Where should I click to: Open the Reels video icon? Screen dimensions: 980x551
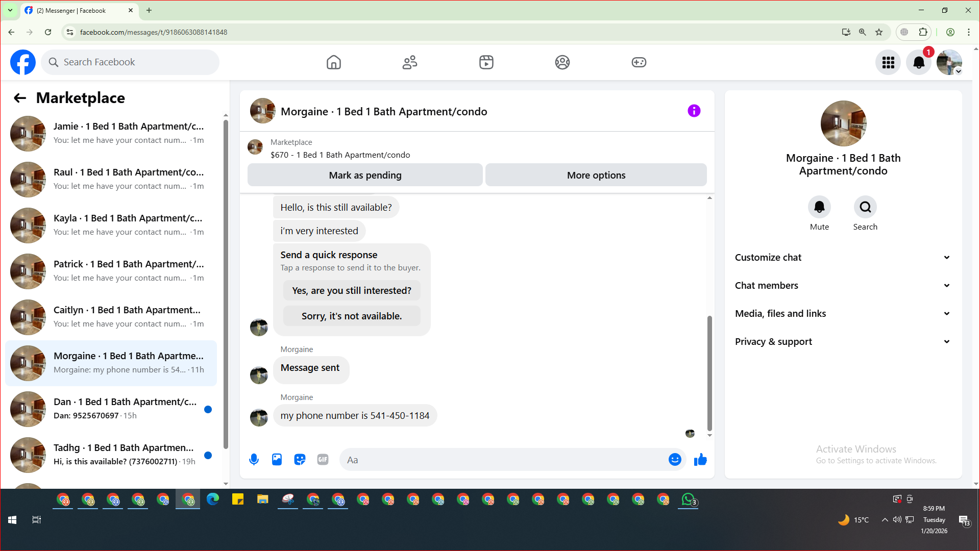pyautogui.click(x=486, y=62)
